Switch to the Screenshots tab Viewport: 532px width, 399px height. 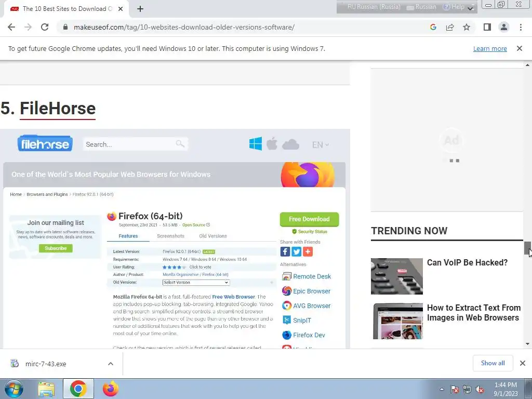click(170, 236)
